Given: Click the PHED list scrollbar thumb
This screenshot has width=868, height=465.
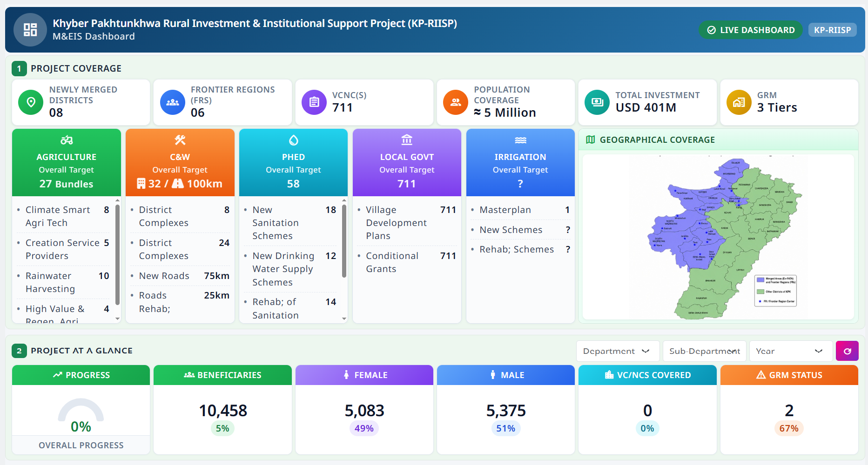Looking at the screenshot, I should pyautogui.click(x=344, y=241).
